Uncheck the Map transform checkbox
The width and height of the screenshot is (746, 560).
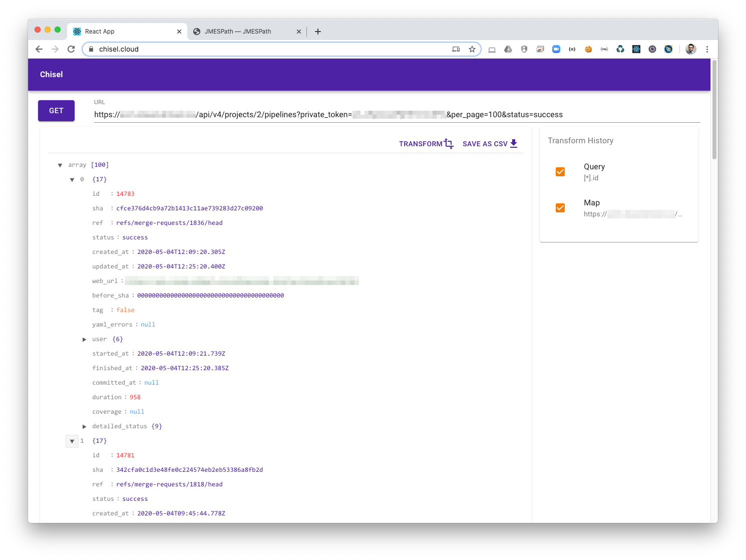point(560,208)
